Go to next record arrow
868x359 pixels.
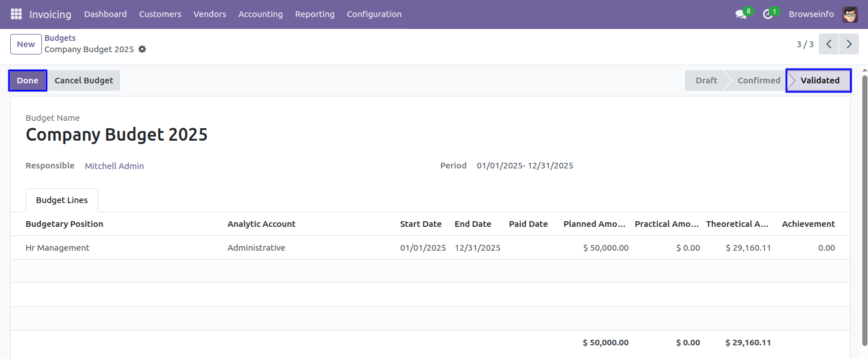tap(849, 44)
